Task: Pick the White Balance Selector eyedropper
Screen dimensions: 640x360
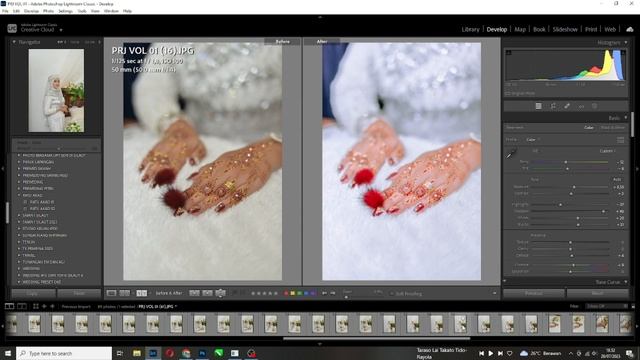Action: (x=511, y=154)
